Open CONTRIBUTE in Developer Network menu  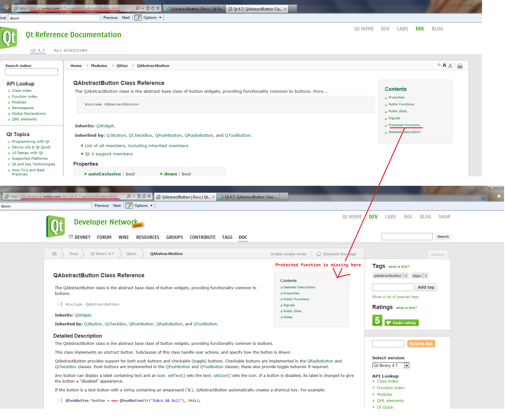pyautogui.click(x=203, y=237)
